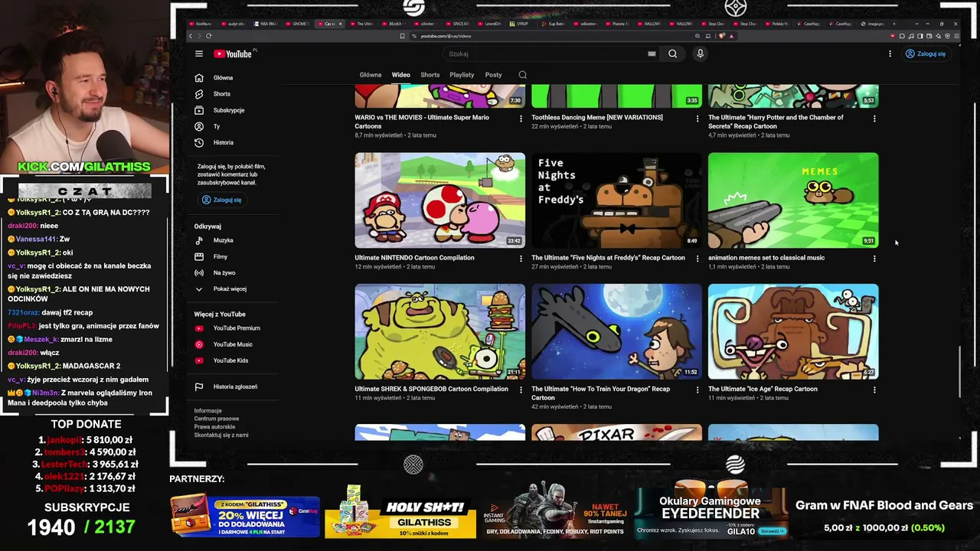Click the SYRUP browser tab

click(521, 24)
